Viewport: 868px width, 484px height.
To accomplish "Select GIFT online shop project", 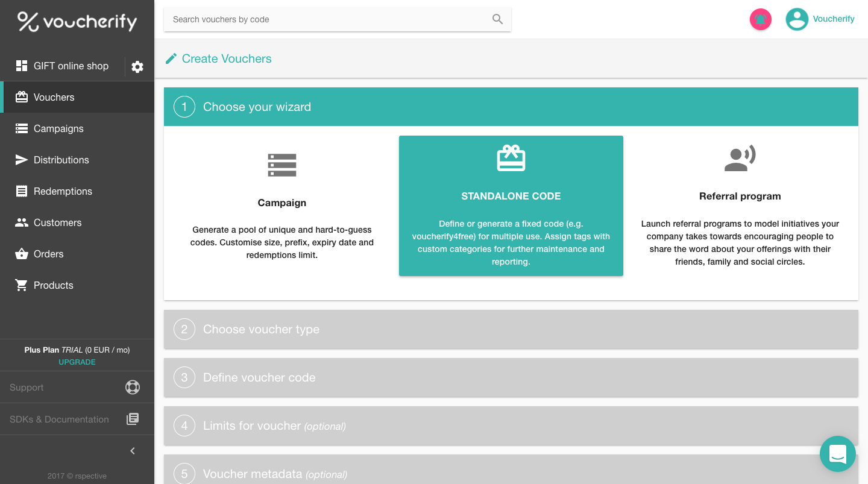I will [x=71, y=66].
